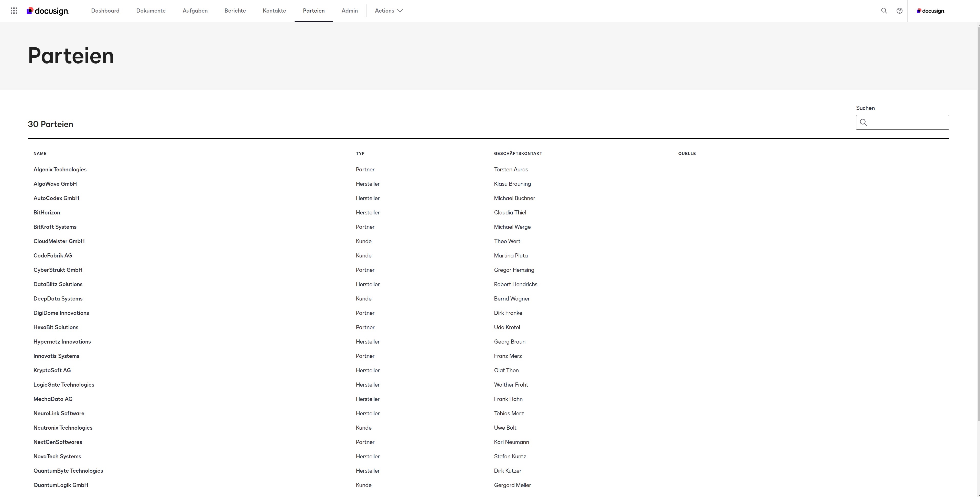Click contact name Torsten Auras
The image size is (980, 497).
coord(511,170)
